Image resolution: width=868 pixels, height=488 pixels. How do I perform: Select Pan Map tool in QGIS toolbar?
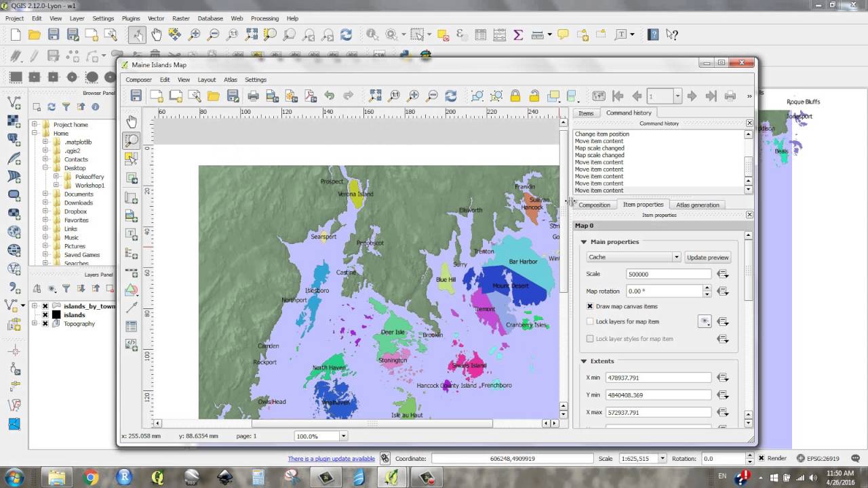156,35
